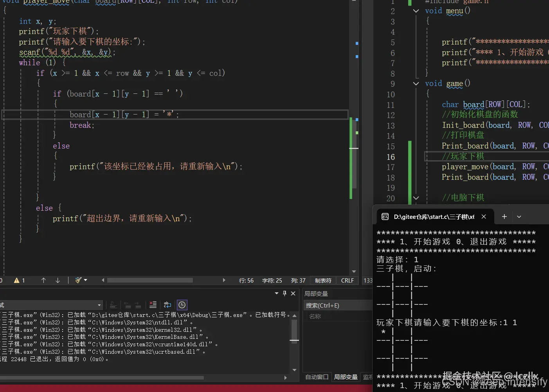The width and height of the screenshot is (549, 392).
Task: Click the CRLF line ending indicator
Action: pos(347,280)
